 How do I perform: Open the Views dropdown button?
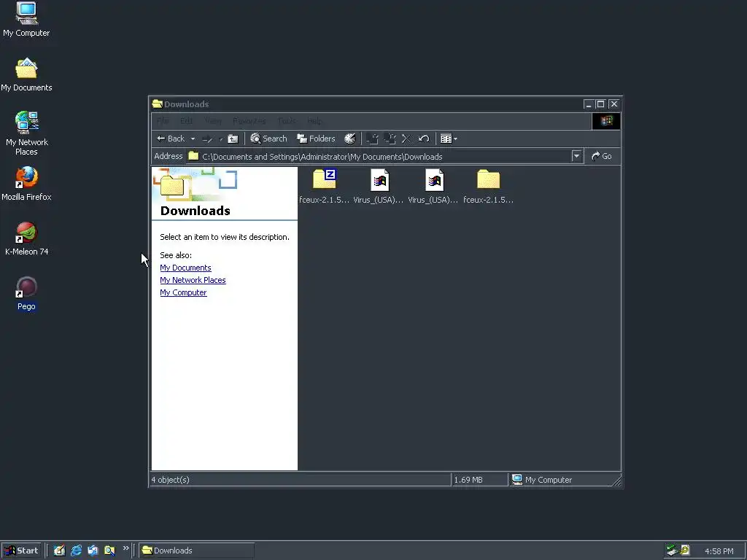pyautogui.click(x=449, y=139)
